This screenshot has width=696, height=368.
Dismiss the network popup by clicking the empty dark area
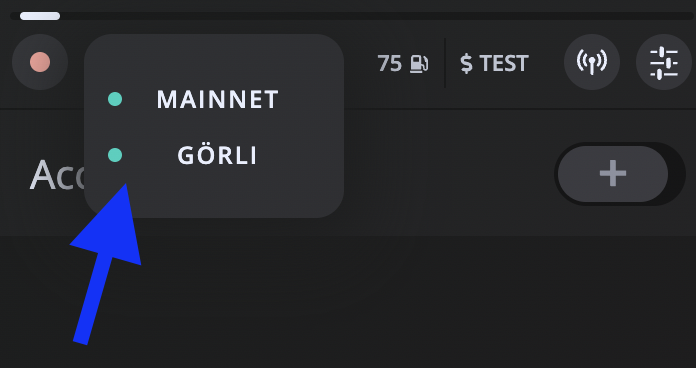pos(399,302)
